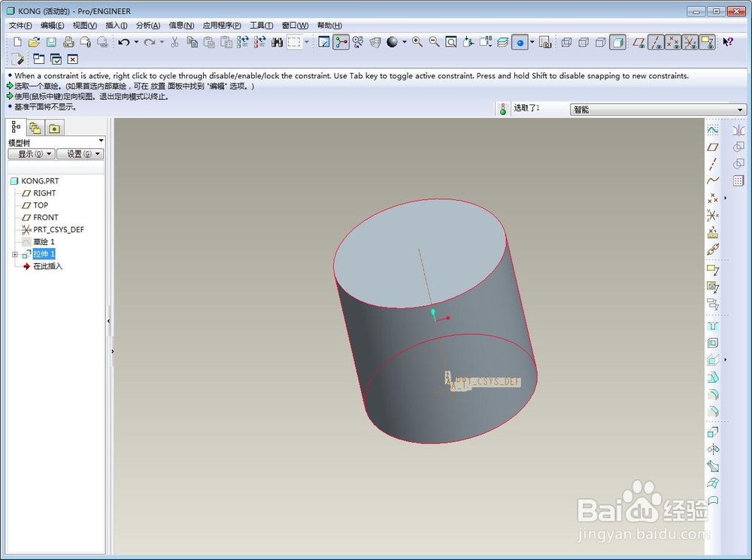Image resolution: width=752 pixels, height=560 pixels.
Task: Open the 插入(I) menu
Action: click(x=116, y=26)
